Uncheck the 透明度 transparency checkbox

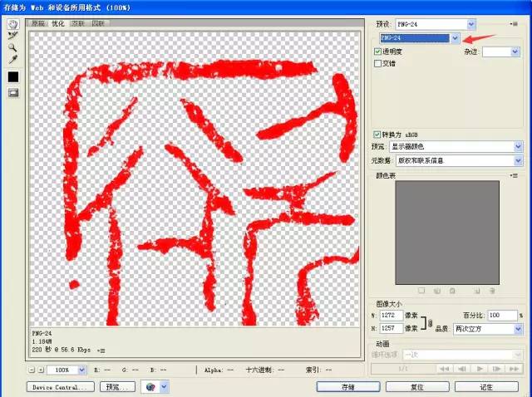[378, 51]
